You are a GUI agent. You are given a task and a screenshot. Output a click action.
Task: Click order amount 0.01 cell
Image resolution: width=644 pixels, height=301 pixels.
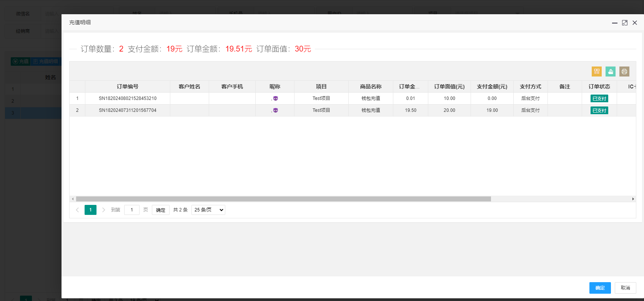pyautogui.click(x=411, y=98)
